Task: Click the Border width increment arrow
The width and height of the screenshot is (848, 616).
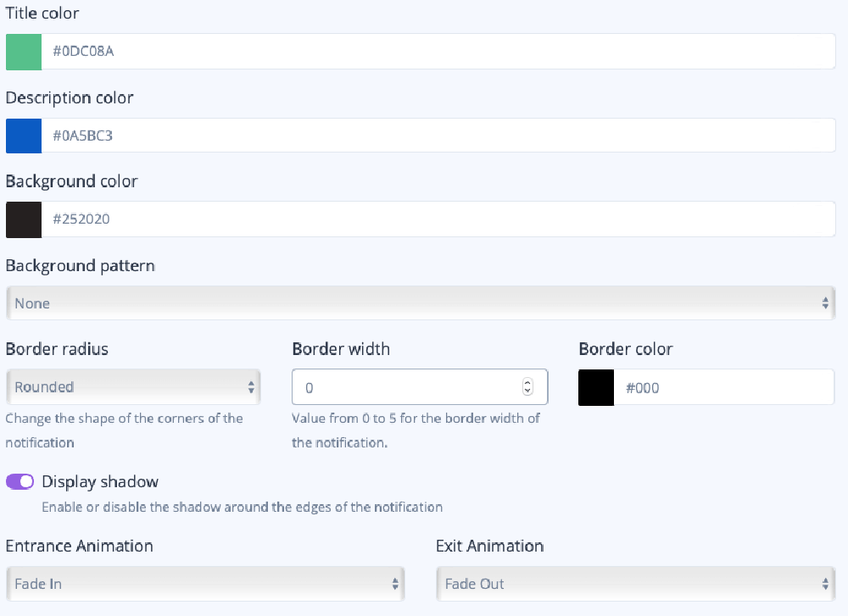Action: [527, 382]
